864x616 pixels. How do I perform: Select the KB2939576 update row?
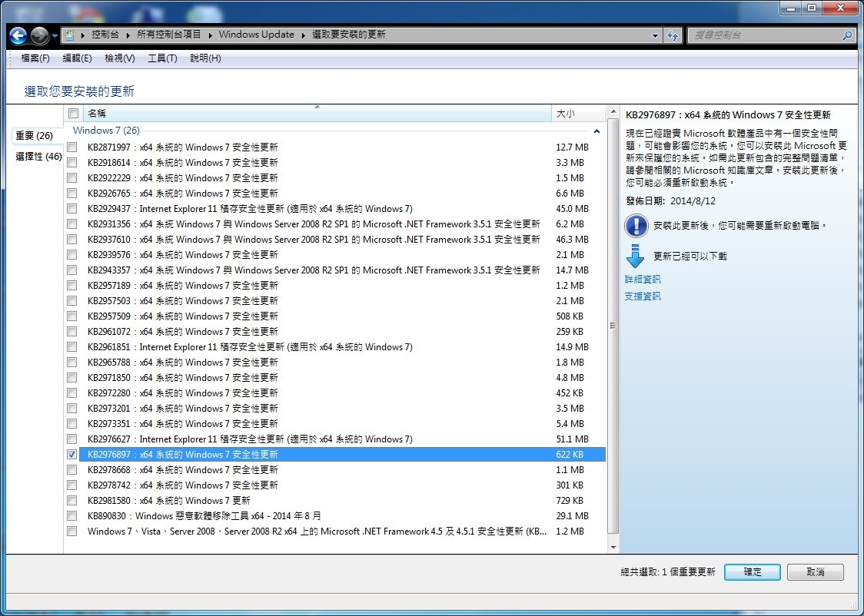[342, 255]
